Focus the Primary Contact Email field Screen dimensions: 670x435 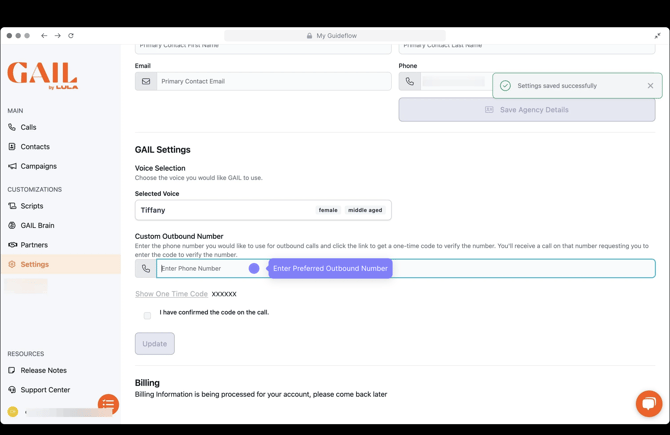[274, 81]
